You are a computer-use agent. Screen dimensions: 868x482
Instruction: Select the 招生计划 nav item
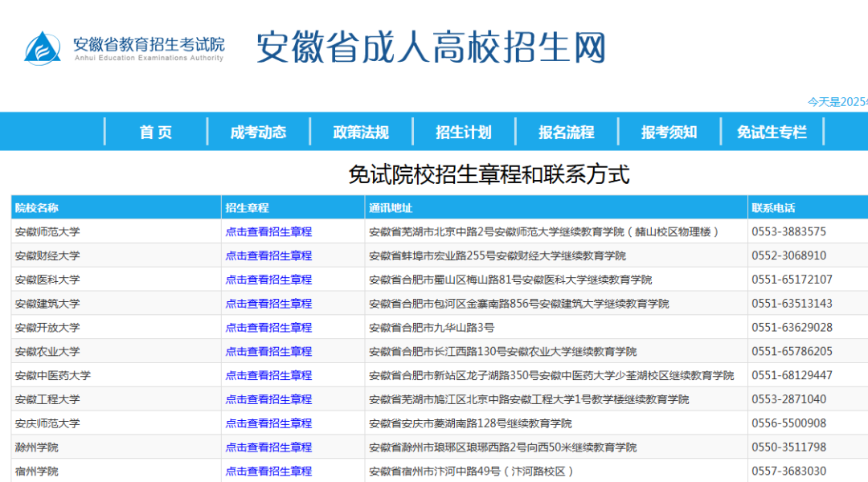(464, 133)
